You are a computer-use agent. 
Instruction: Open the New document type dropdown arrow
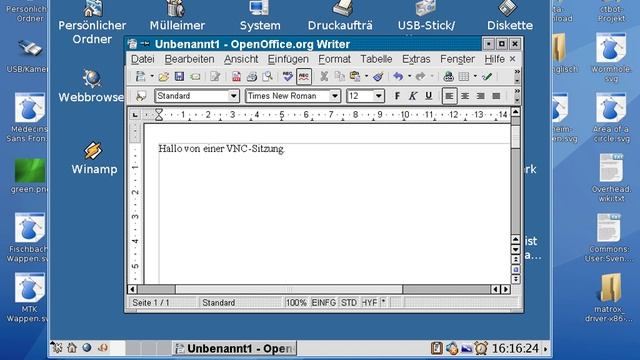(152, 76)
